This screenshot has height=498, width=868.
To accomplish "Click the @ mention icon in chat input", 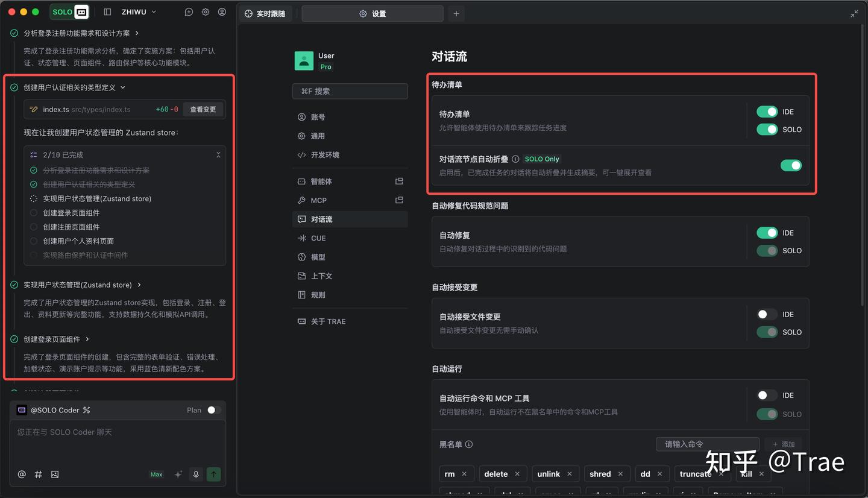I will tap(22, 474).
